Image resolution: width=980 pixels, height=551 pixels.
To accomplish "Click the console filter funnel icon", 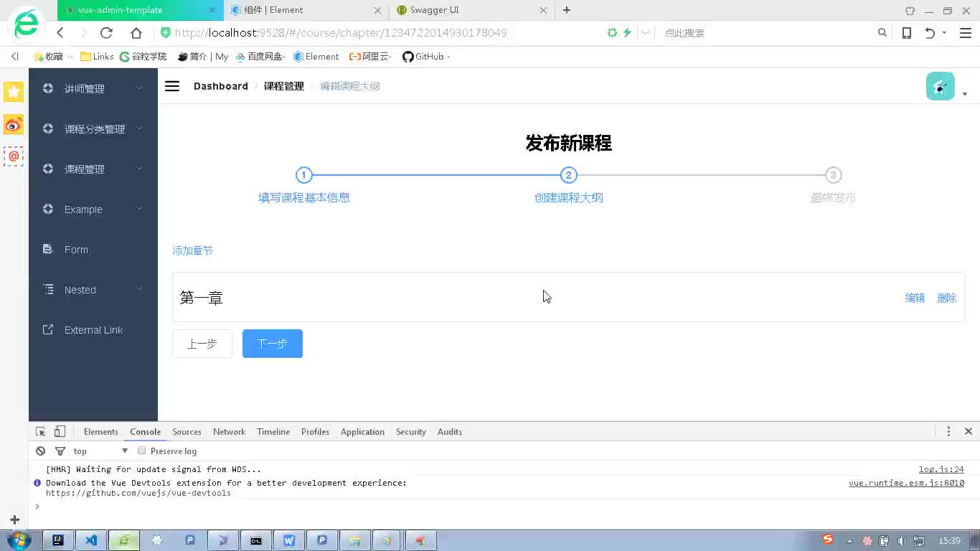I will (60, 451).
